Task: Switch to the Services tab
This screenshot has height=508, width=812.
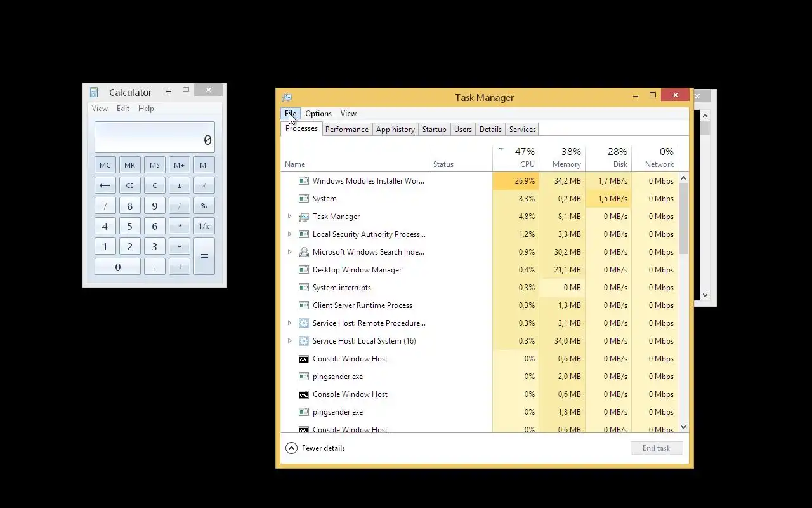Action: [x=523, y=130]
